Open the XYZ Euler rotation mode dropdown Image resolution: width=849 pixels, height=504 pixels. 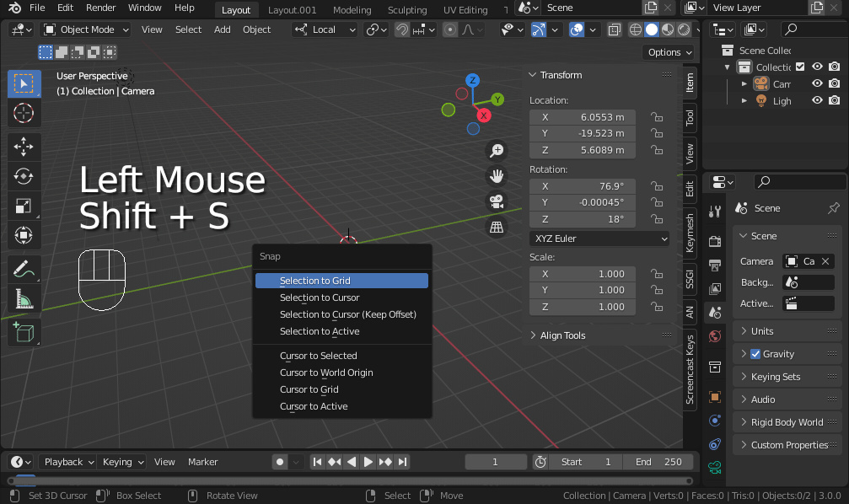pos(599,239)
